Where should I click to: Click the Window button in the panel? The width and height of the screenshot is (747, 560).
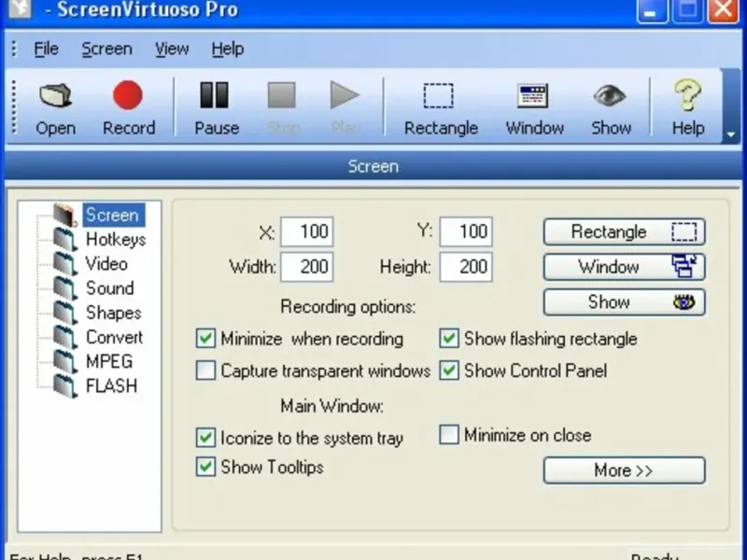624,267
